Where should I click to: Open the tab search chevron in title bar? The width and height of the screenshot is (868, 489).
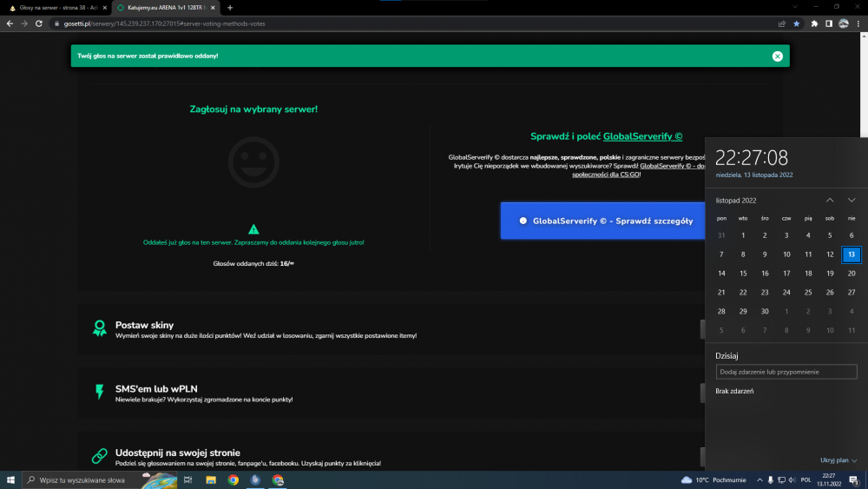795,7
